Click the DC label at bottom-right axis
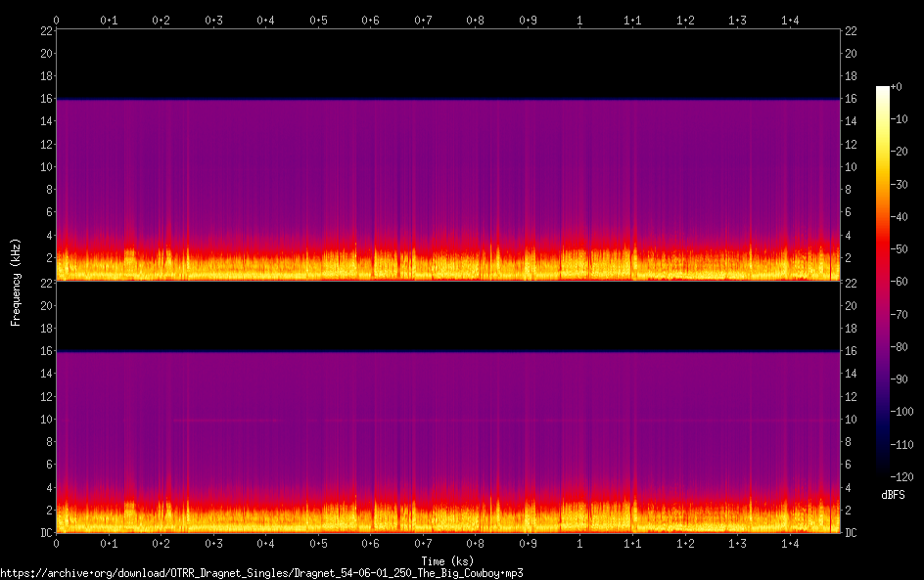The height and width of the screenshot is (580, 924). [852, 533]
